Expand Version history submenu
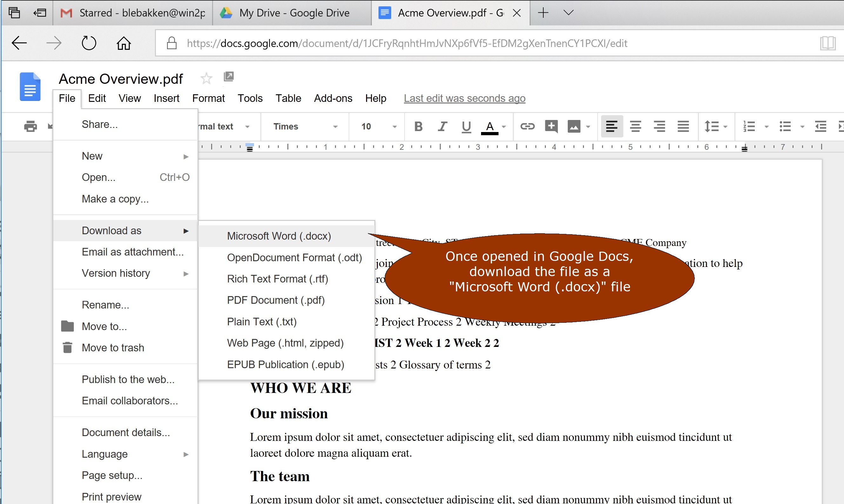844x504 pixels. pyautogui.click(x=125, y=273)
